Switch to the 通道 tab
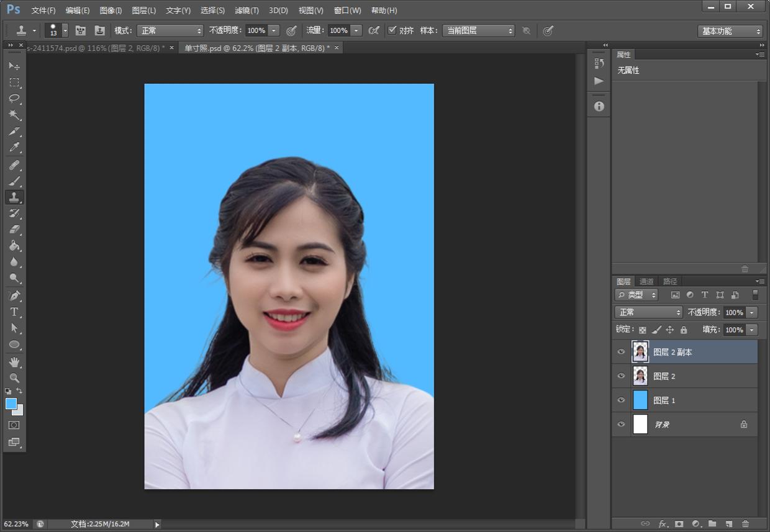The height and width of the screenshot is (532, 770). [646, 281]
